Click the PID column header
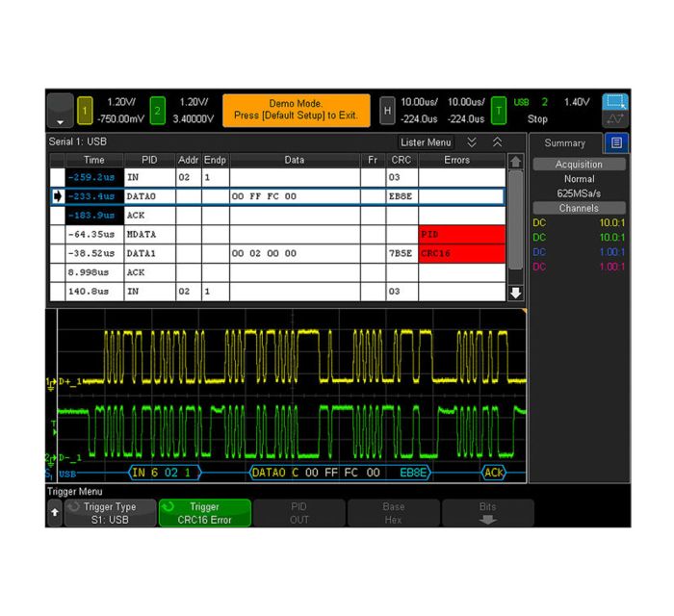The image size is (674, 616). click(149, 160)
